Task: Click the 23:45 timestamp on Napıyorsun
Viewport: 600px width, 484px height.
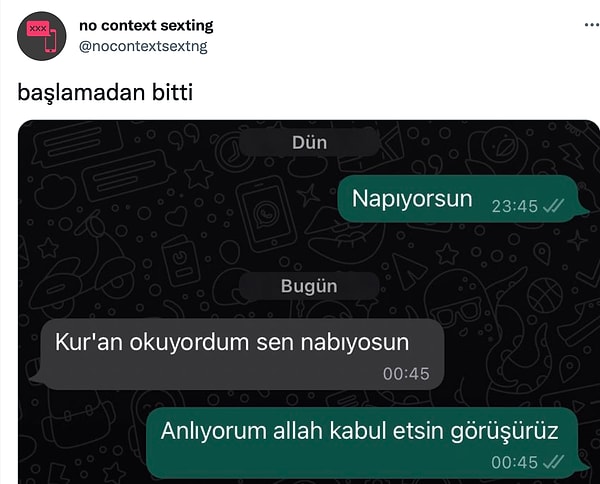Action: (515, 207)
